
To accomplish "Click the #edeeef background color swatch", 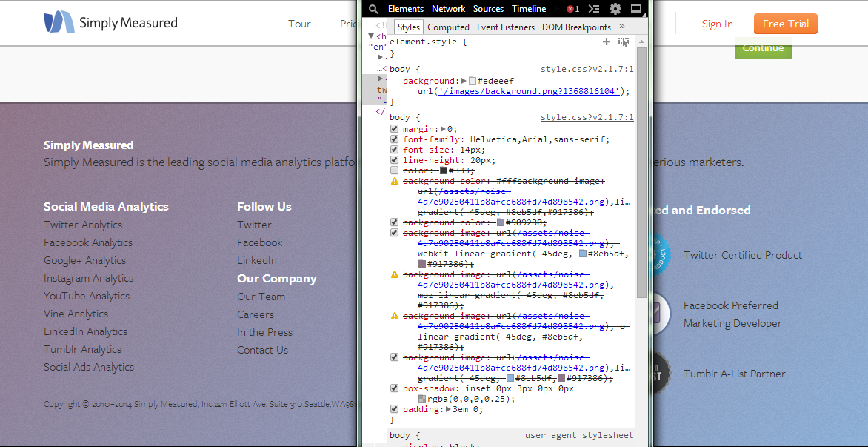I will (473, 81).
